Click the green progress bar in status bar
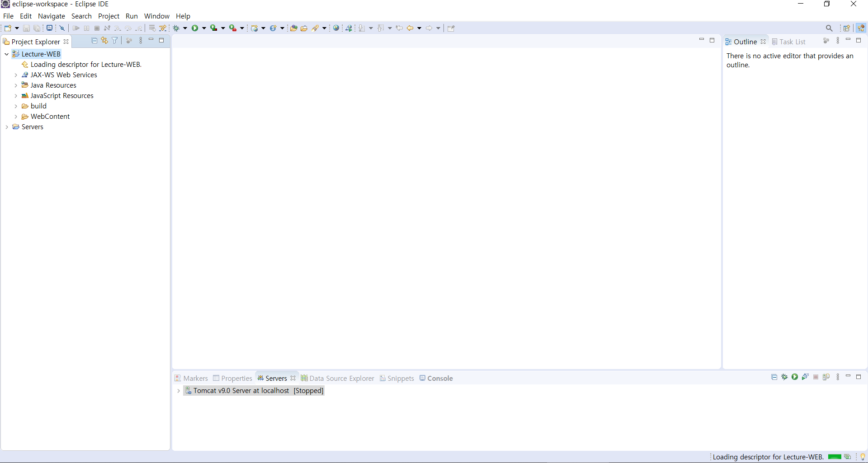 pyautogui.click(x=835, y=457)
